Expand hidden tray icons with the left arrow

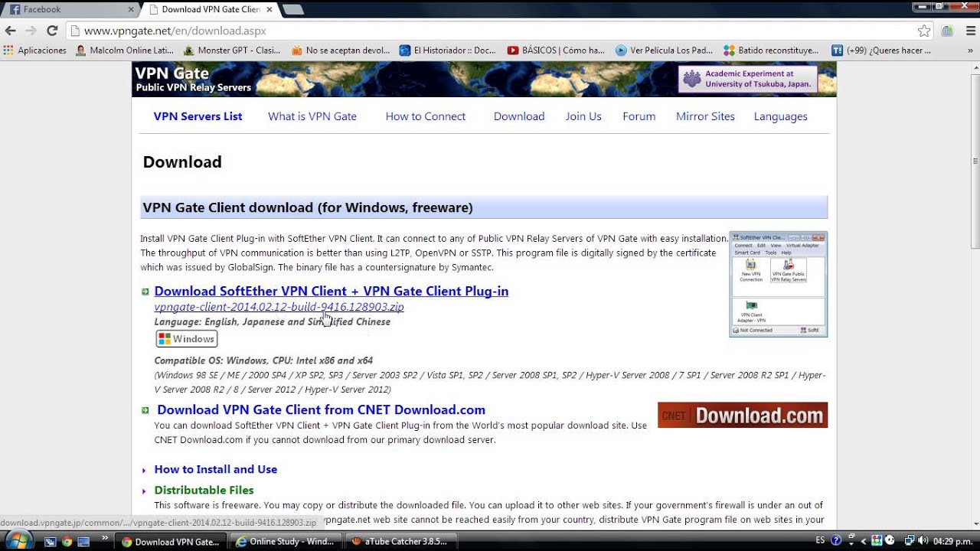(x=864, y=540)
